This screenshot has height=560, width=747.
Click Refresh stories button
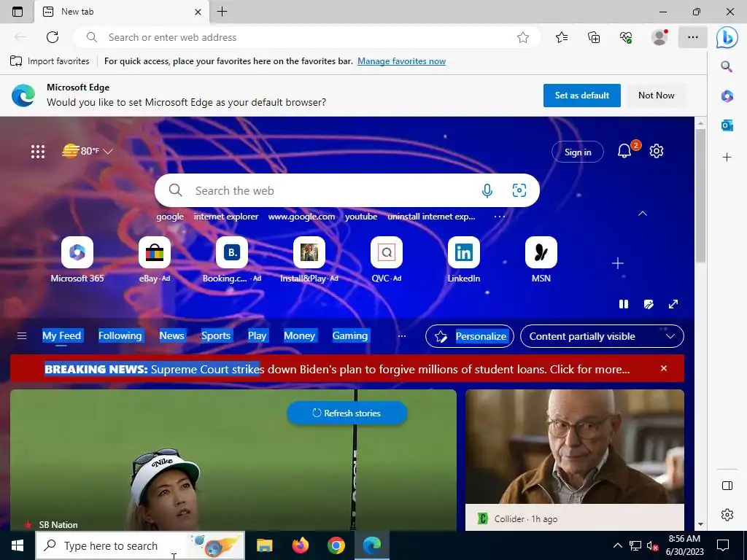point(347,413)
